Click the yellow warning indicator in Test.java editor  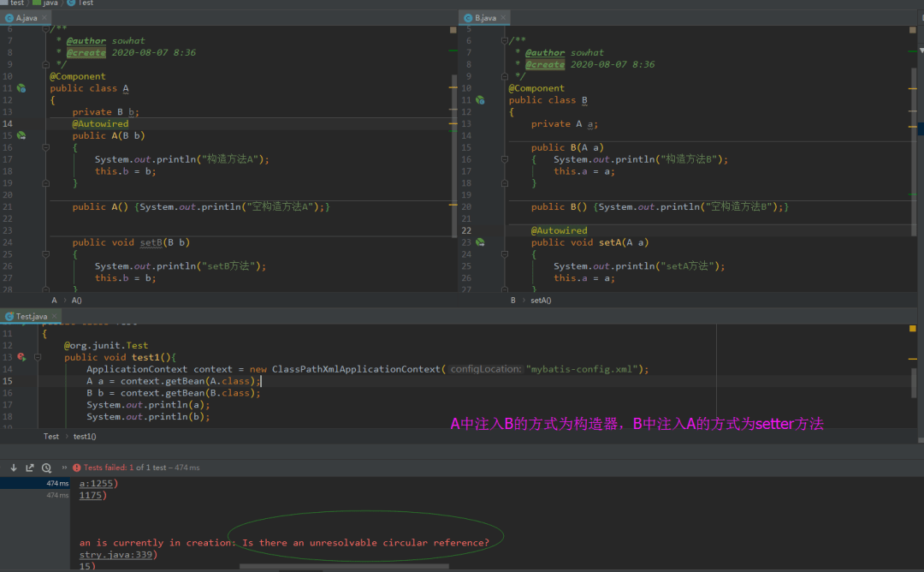click(x=912, y=329)
